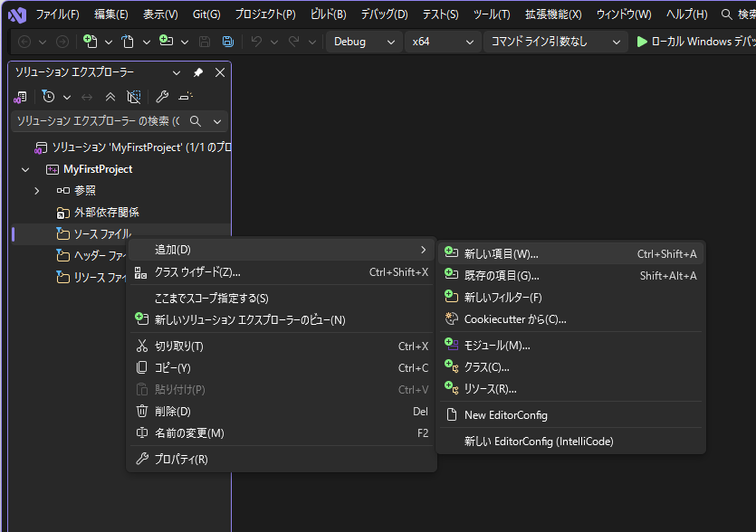Screen dimensions: 756x532
Task: Click the solution and folder view switch icon
Action: point(20,97)
